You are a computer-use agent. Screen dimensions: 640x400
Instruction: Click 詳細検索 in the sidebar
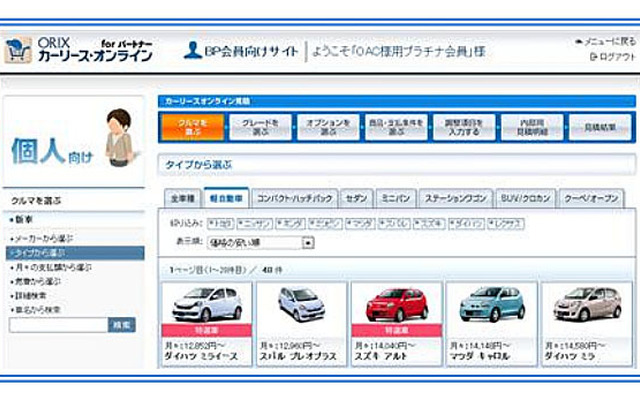click(x=28, y=296)
